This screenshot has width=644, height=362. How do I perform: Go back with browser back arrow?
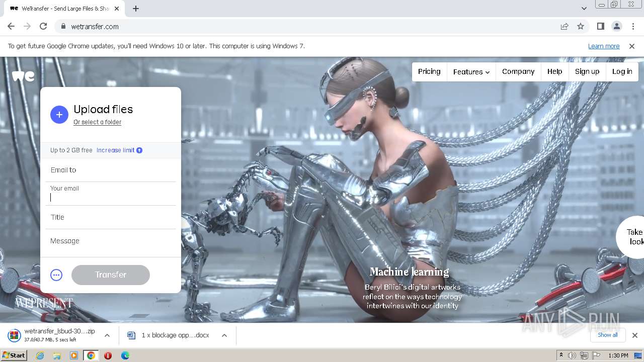coord(11,26)
